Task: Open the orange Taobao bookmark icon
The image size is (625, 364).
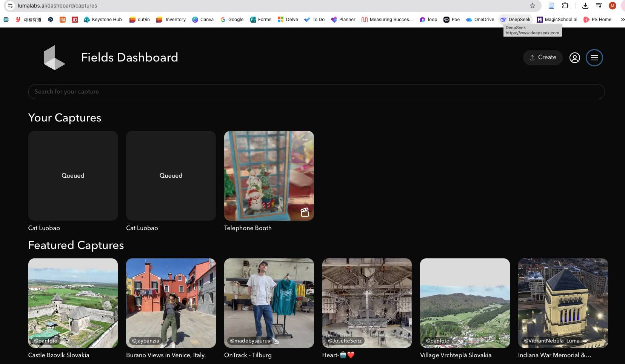Action: click(63, 20)
